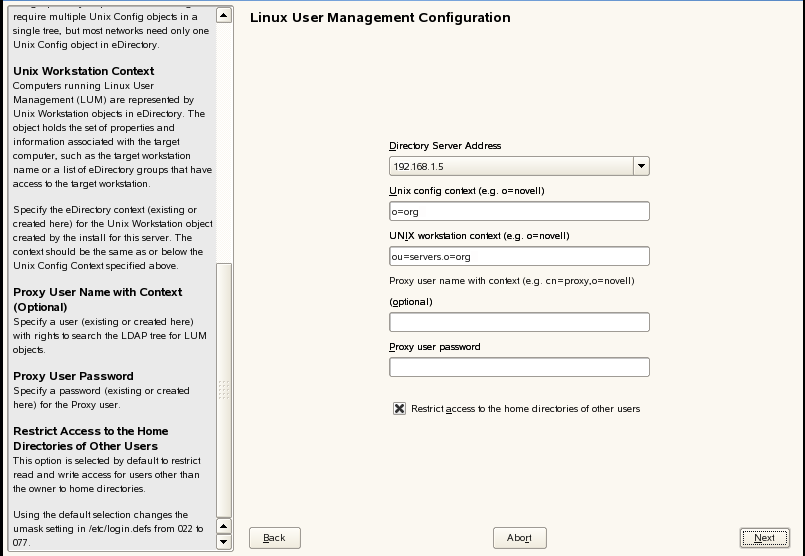805x556 pixels.
Task: Click the Back button
Action: pos(274,538)
